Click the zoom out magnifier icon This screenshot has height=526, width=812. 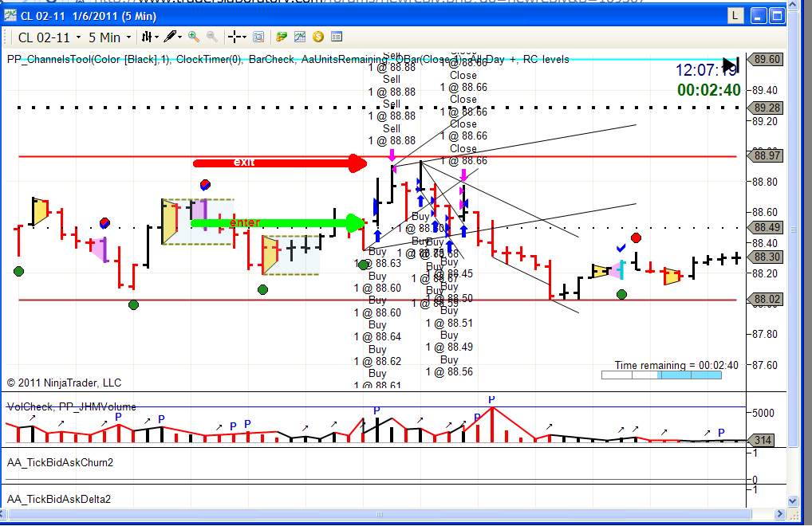[x=212, y=37]
